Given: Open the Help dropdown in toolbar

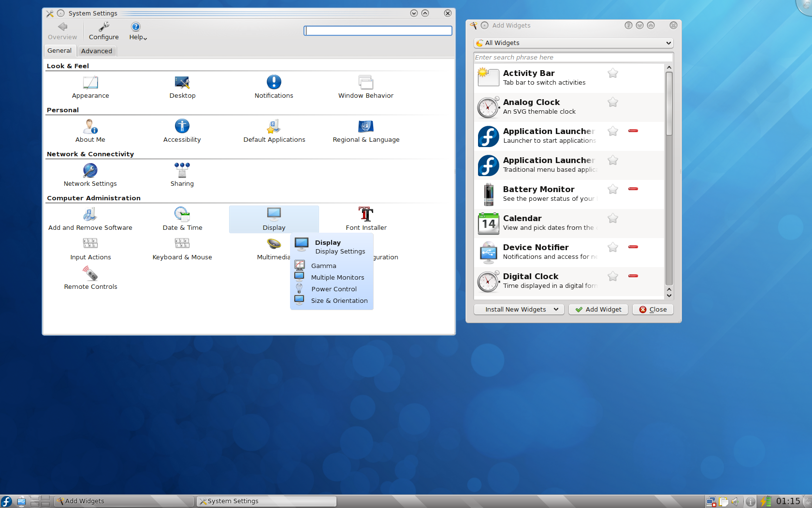Looking at the screenshot, I should (x=138, y=31).
